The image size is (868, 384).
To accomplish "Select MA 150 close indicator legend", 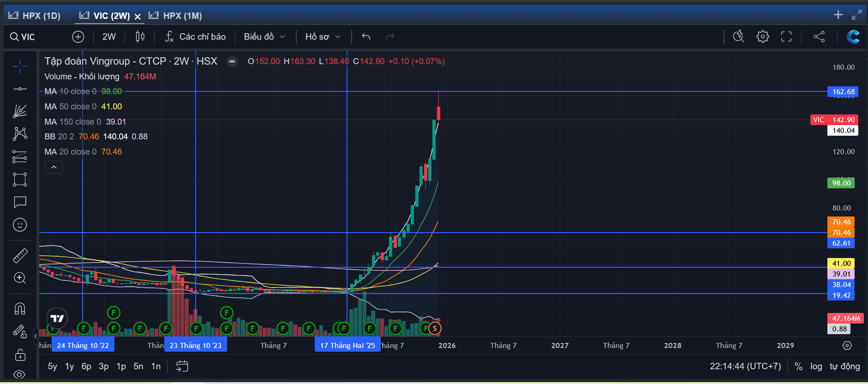I will click(x=85, y=122).
